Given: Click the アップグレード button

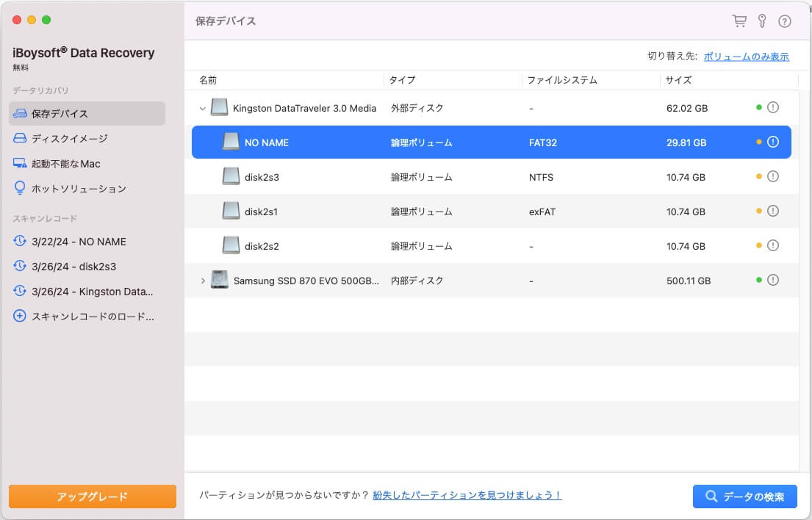Looking at the screenshot, I should (x=92, y=496).
